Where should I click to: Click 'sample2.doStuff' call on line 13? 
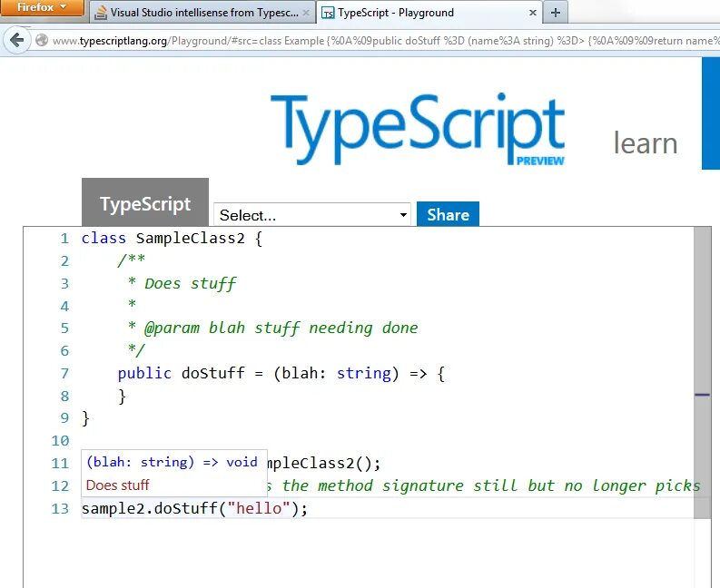[149, 508]
